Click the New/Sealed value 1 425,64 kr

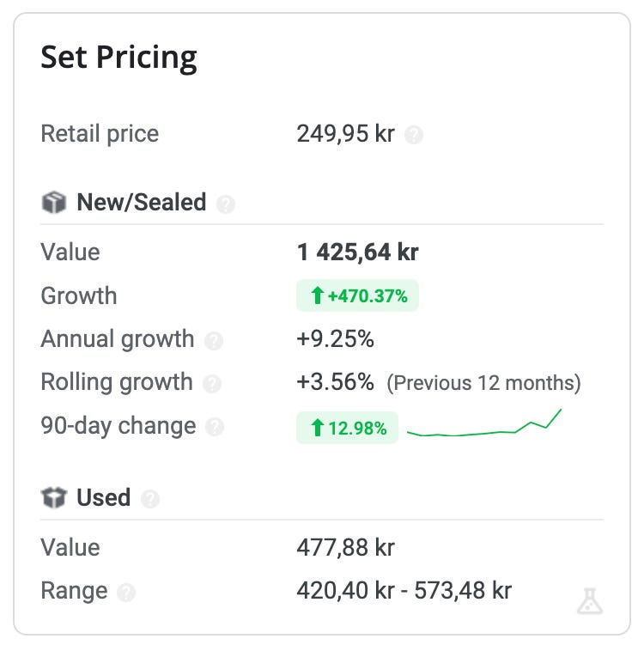(x=357, y=252)
